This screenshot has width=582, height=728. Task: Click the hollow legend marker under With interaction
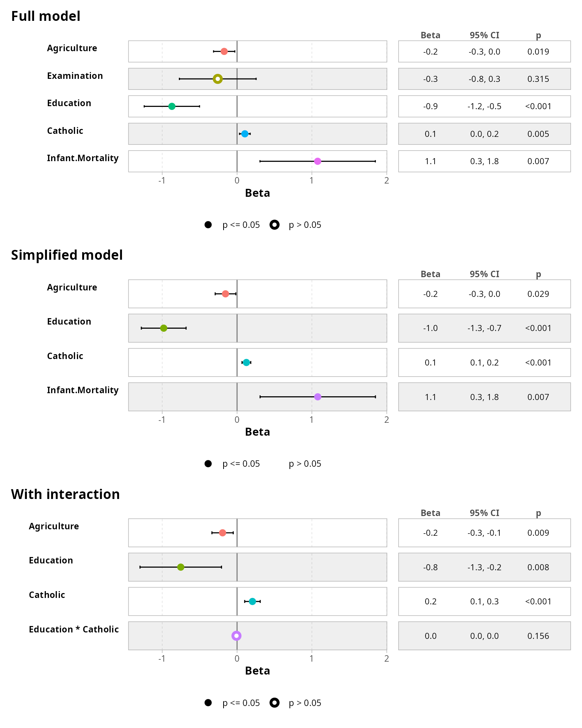pyautogui.click(x=275, y=703)
